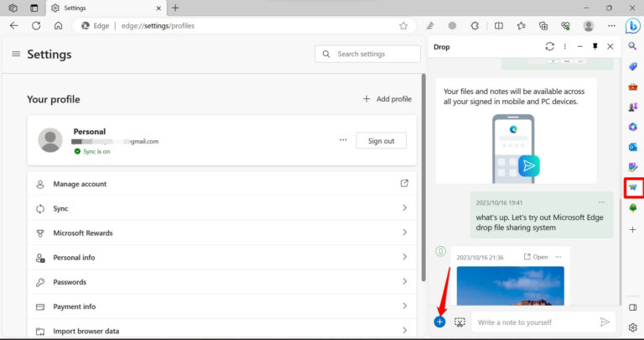Viewport: 644px width, 340px height.
Task: Click the globe toolbar icon
Action: click(x=452, y=26)
